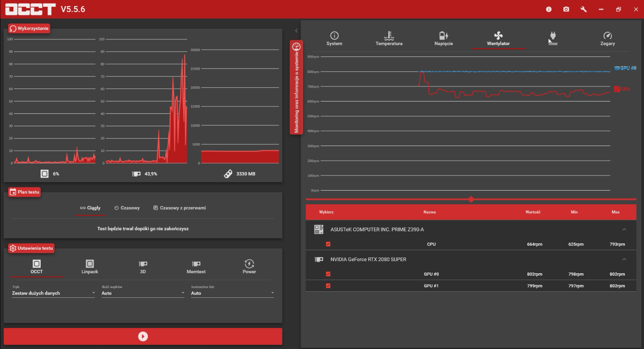Screen dimensions: 644x349
Task: Open the Tryb dropdown (Zestaw dużych danych)
Action: (54, 293)
